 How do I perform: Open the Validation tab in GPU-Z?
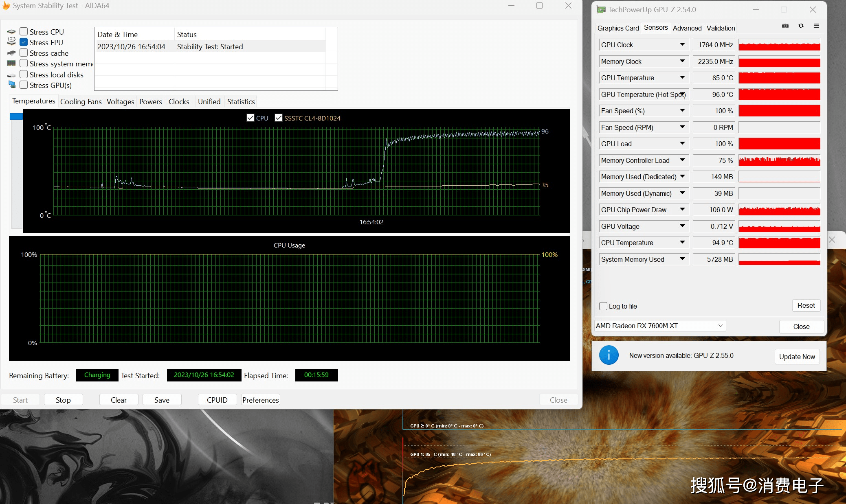click(721, 28)
